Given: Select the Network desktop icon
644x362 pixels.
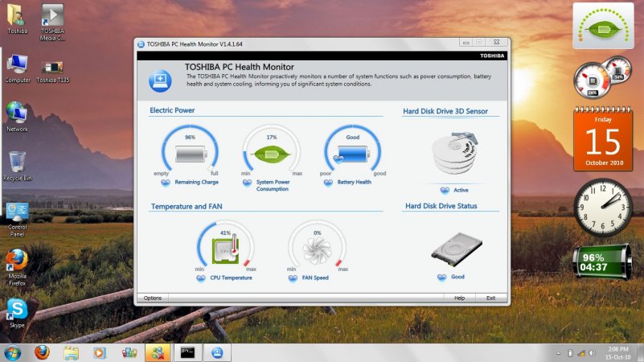Looking at the screenshot, I should [17, 117].
